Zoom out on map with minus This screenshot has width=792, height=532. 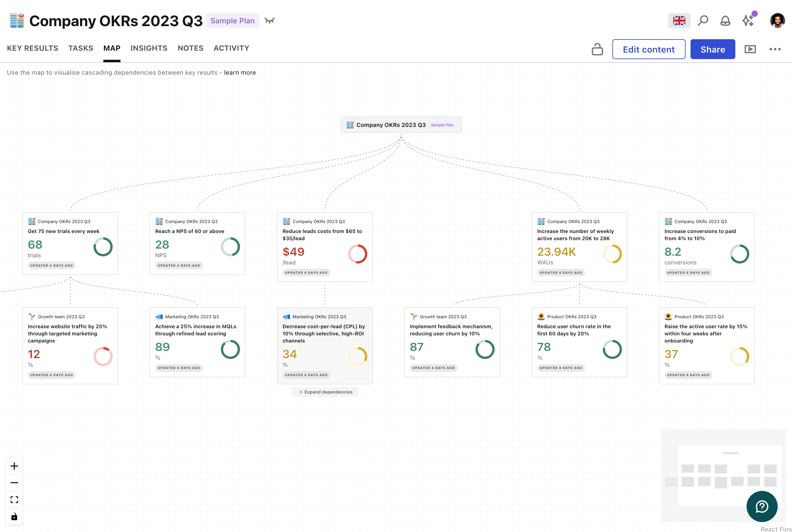(x=14, y=483)
